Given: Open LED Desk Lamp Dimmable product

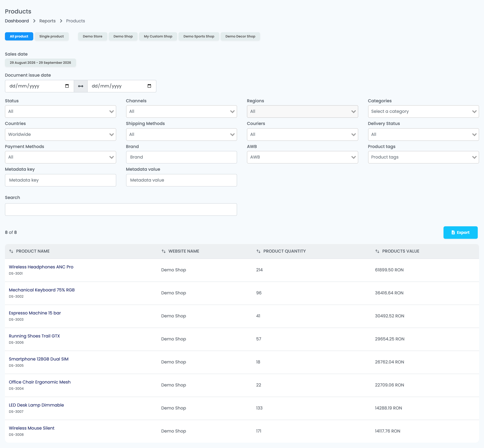Looking at the screenshot, I should coord(36,405).
